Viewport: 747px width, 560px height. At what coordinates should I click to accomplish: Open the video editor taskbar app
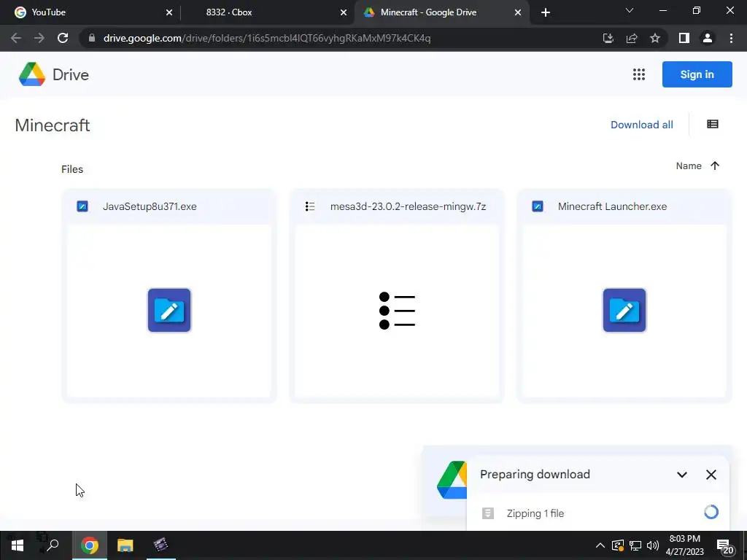(x=161, y=545)
